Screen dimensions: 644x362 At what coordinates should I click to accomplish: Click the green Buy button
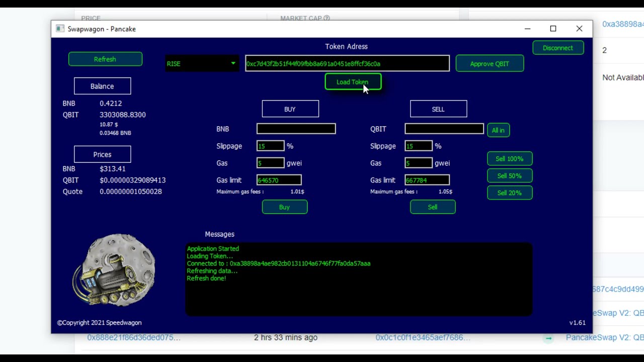(285, 207)
